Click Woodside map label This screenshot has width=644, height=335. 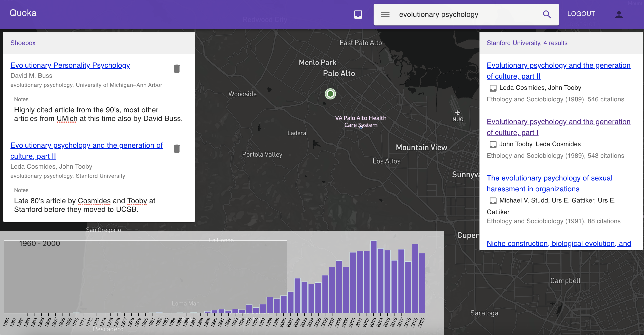pyautogui.click(x=242, y=94)
